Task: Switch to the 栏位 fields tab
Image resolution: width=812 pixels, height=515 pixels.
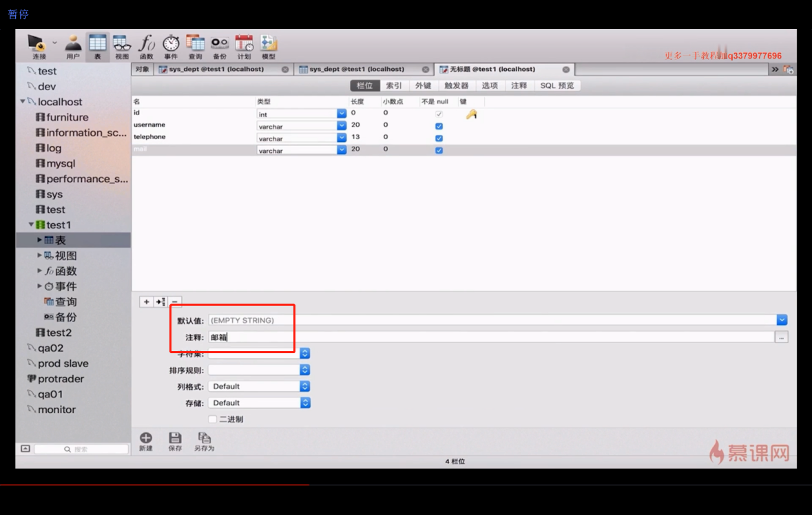Action: 364,85
